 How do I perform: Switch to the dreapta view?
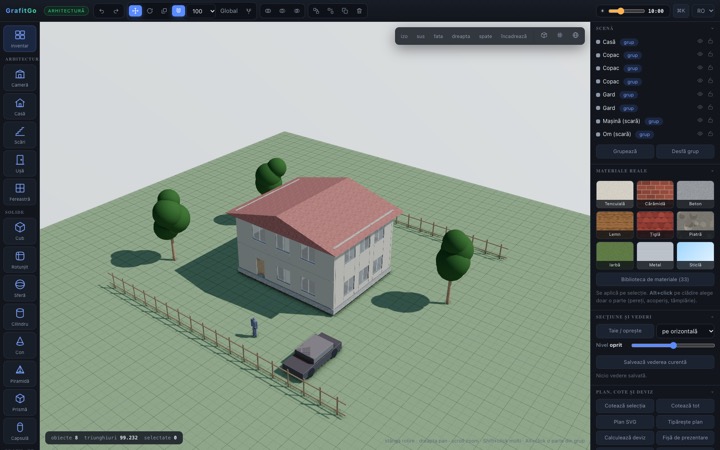[461, 36]
